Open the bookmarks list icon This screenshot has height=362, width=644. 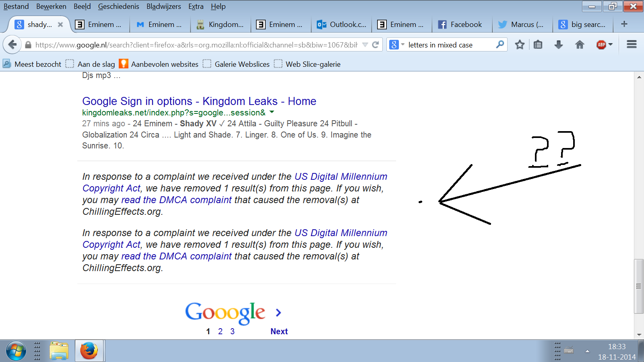(x=538, y=45)
